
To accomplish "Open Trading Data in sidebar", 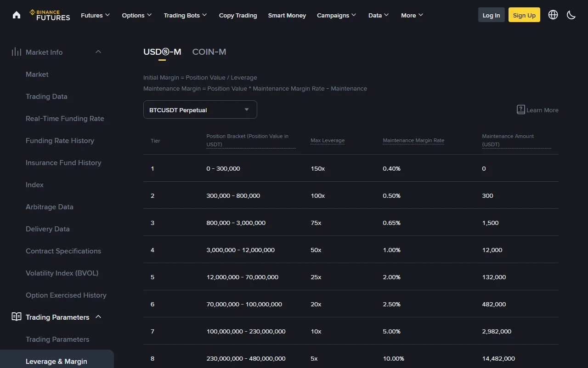I will [46, 96].
